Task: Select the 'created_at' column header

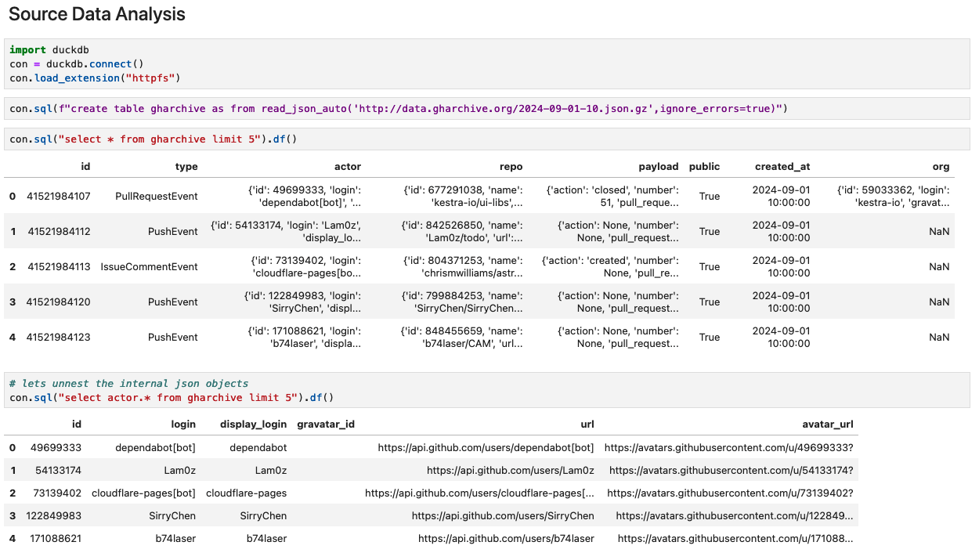Action: [782, 166]
